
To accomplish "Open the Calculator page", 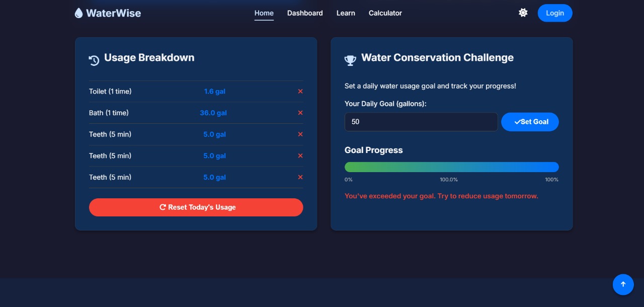I will point(385,13).
